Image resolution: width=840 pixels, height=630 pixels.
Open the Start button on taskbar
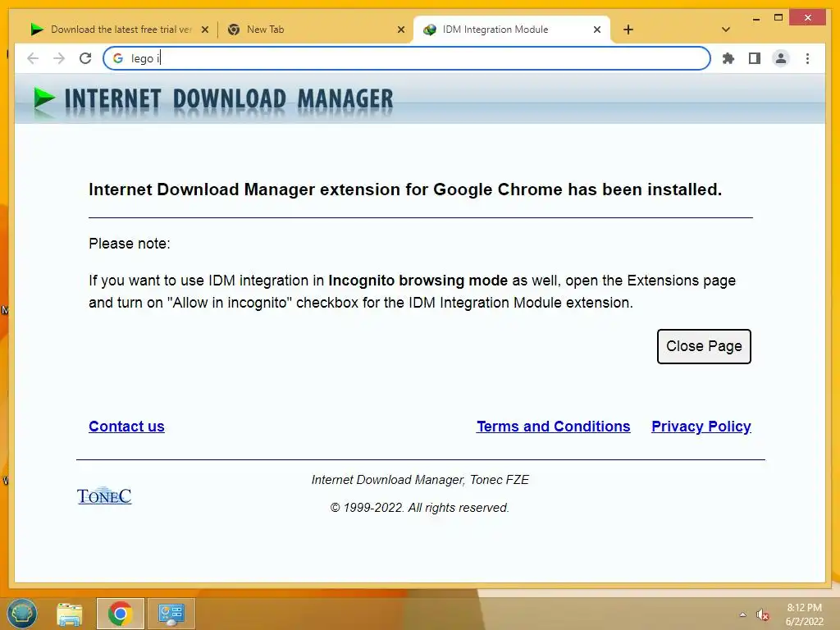[x=21, y=614]
